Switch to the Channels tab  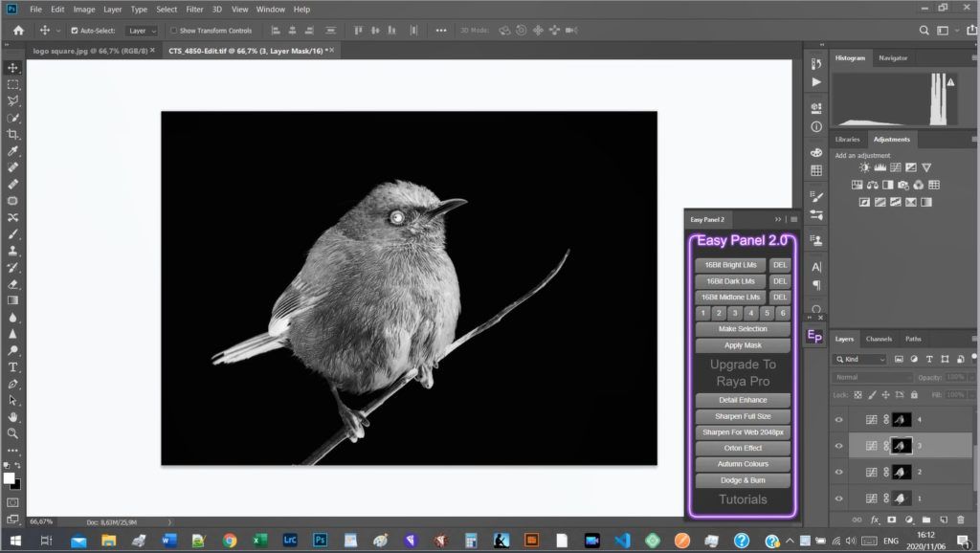tap(879, 339)
